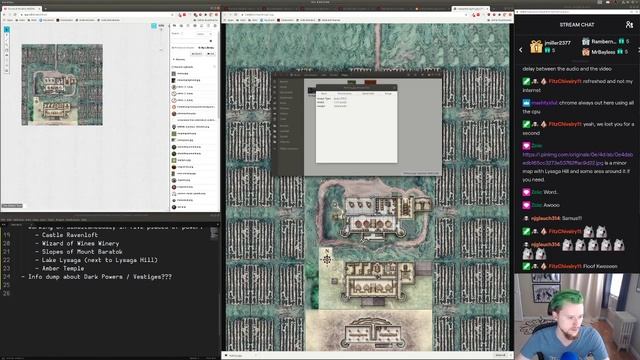Click the 'Lake Lysaga' line in the editor

click(100, 260)
